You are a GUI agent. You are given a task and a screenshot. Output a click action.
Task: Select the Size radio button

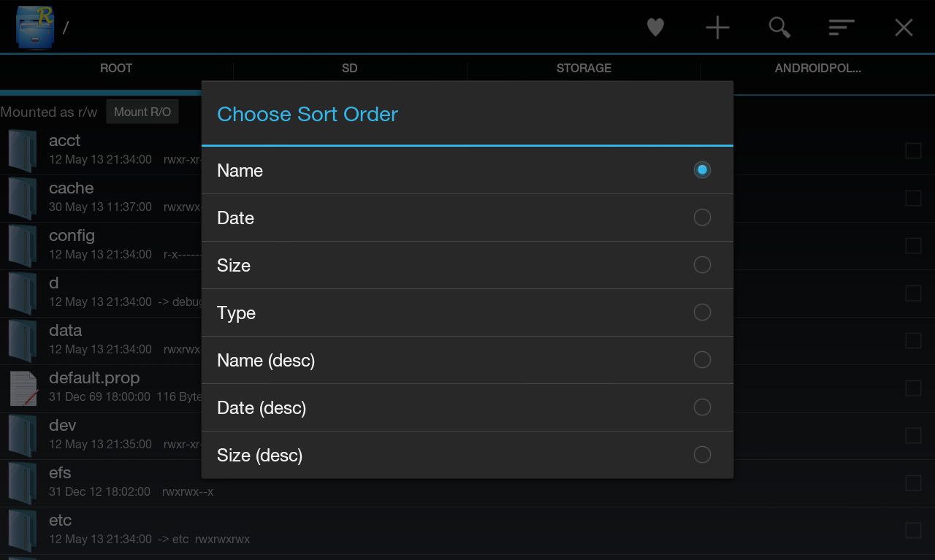click(702, 265)
